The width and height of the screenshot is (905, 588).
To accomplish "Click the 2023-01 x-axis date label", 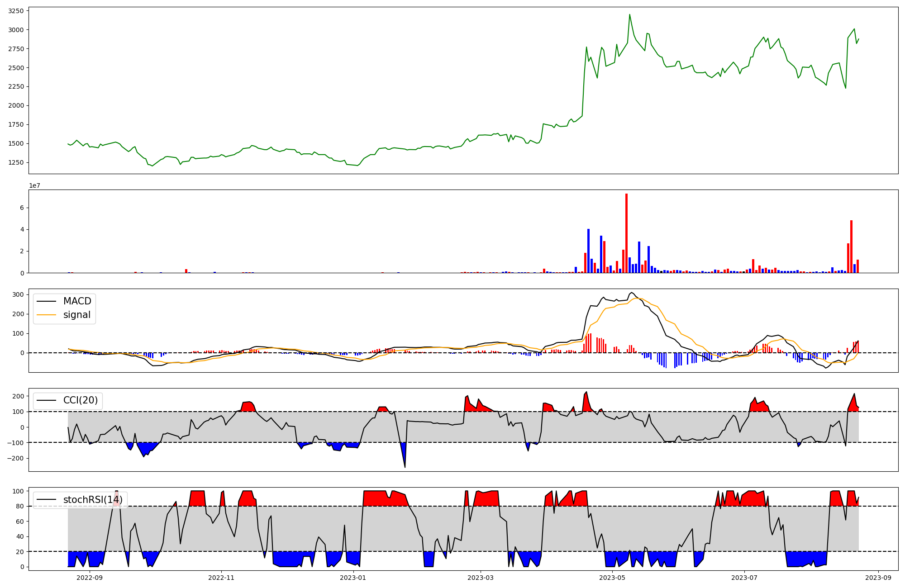I will [x=353, y=578].
